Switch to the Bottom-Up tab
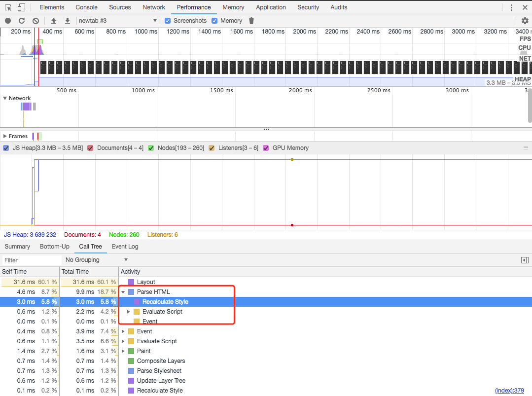This screenshot has height=396, width=532. [x=55, y=247]
